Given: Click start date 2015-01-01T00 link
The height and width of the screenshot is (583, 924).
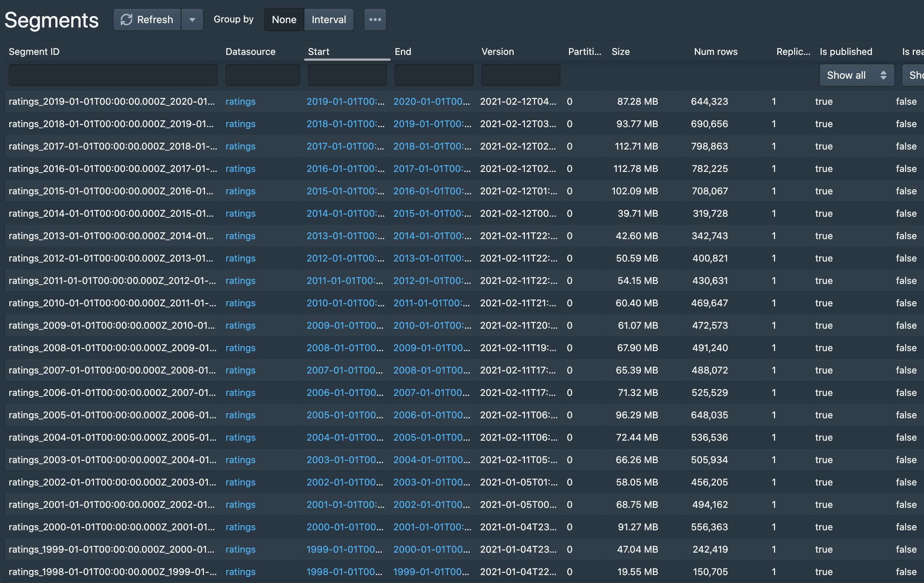Looking at the screenshot, I should click(345, 191).
